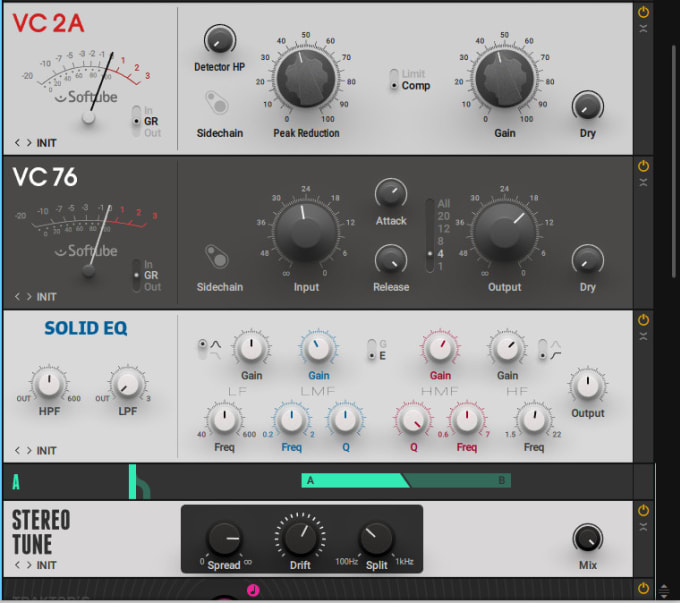The width and height of the screenshot is (680, 603).
Task: Click the Solid EQ HMF Gain knob
Action: [x=440, y=347]
